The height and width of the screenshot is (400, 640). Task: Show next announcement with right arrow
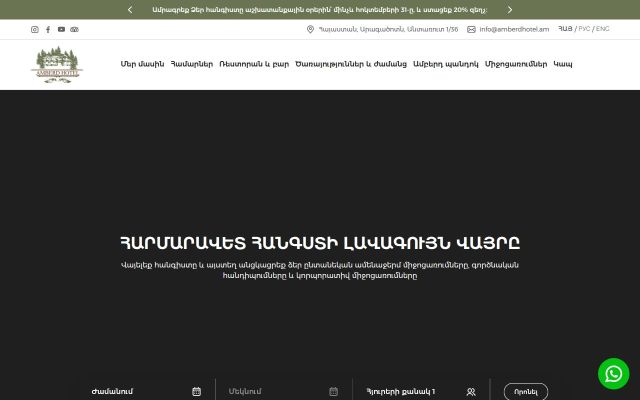click(x=510, y=9)
